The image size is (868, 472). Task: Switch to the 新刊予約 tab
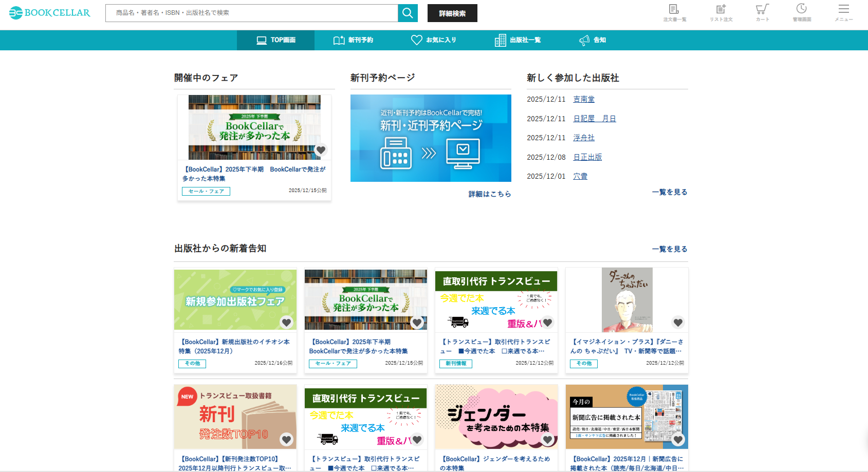pyautogui.click(x=354, y=40)
